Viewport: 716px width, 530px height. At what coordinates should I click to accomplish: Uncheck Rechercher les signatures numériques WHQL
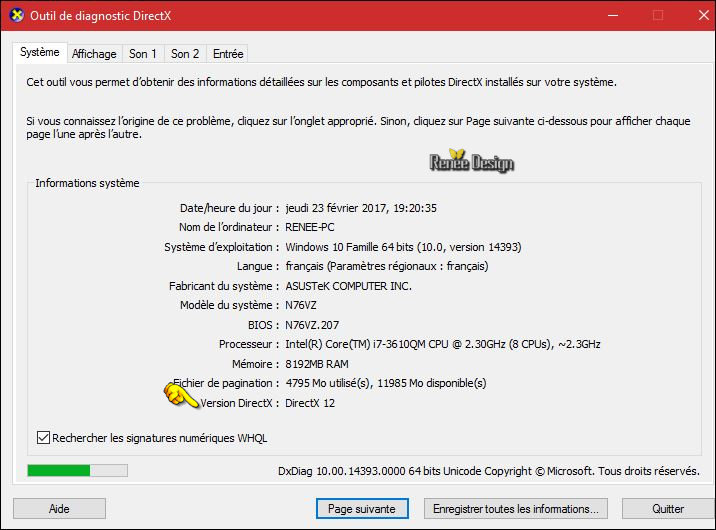tap(43, 438)
